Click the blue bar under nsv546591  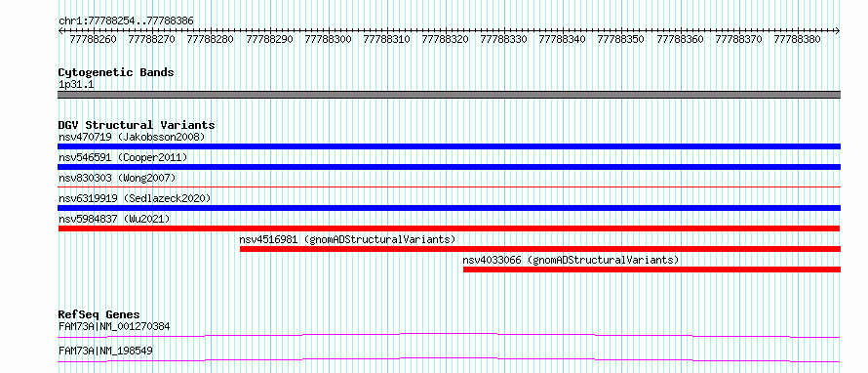pos(449,167)
